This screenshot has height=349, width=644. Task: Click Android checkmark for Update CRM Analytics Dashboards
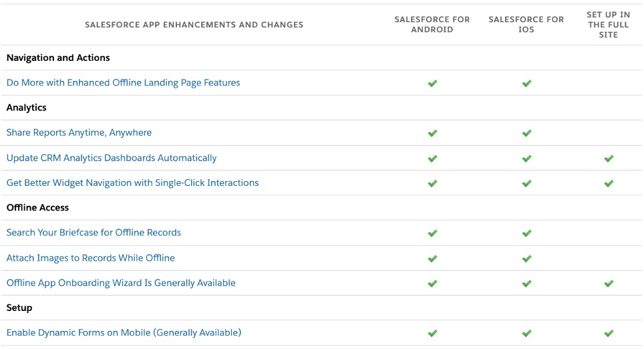432,158
